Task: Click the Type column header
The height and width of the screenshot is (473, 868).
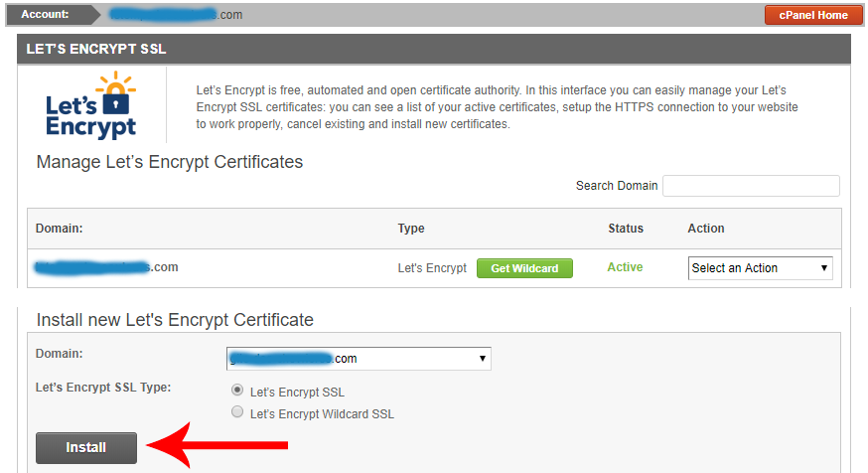Action: click(411, 229)
